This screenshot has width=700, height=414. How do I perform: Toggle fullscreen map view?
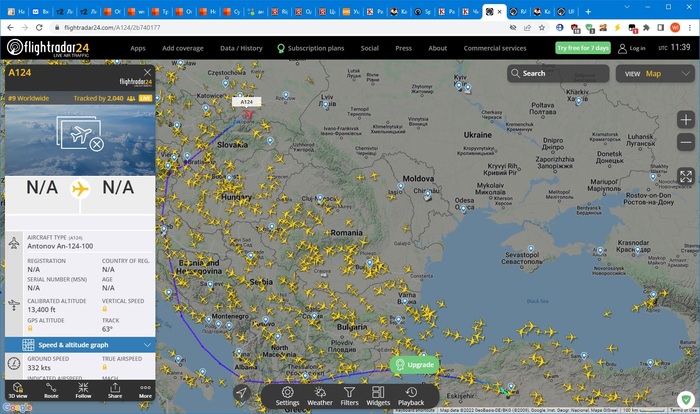686,176
